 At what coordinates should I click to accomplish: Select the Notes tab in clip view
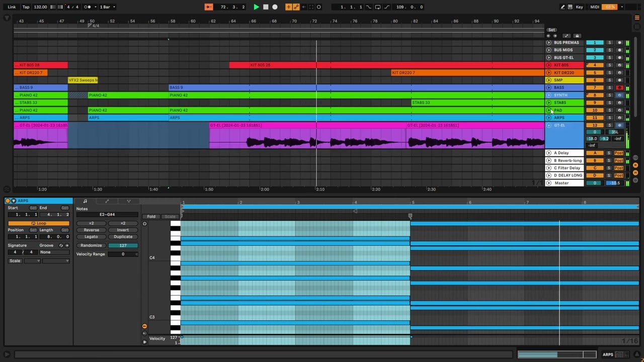coord(85,201)
